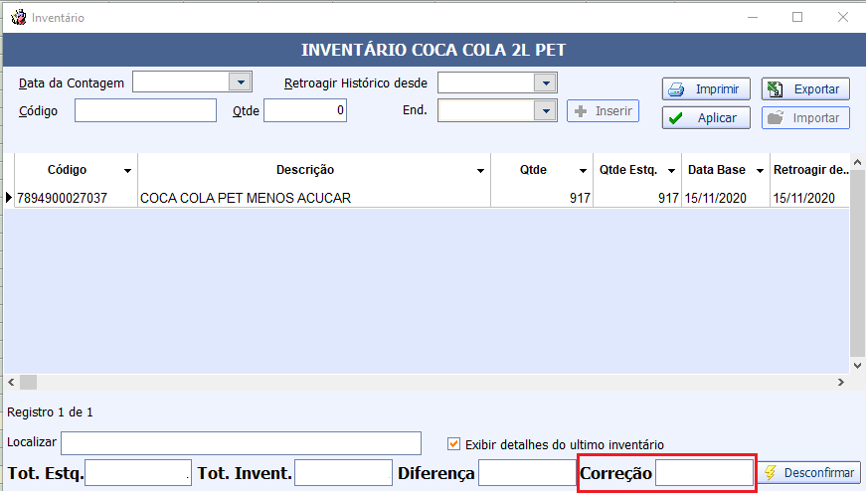Minimize the Inventário window
This screenshot has height=493, width=868.
[753, 17]
